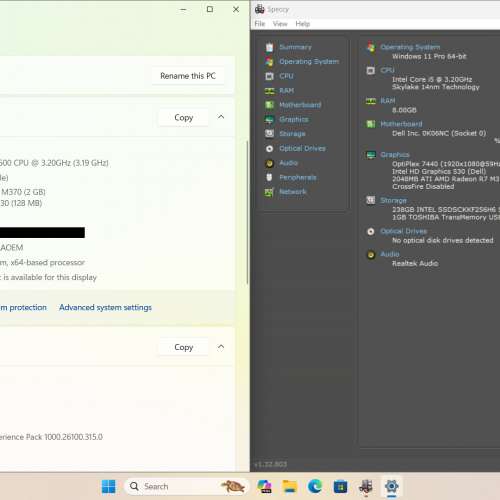Image resolution: width=500 pixels, height=500 pixels.
Task: Select the CPU chip icon in the sidebar
Action: [x=270, y=76]
